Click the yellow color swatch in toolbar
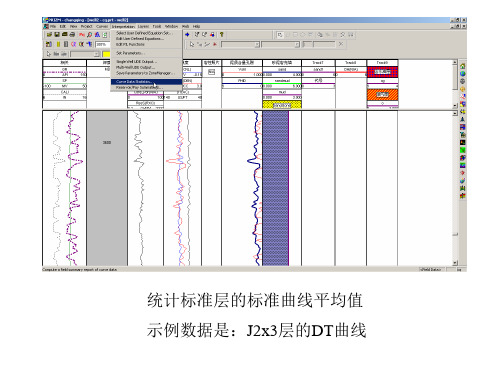 (x=107, y=54)
